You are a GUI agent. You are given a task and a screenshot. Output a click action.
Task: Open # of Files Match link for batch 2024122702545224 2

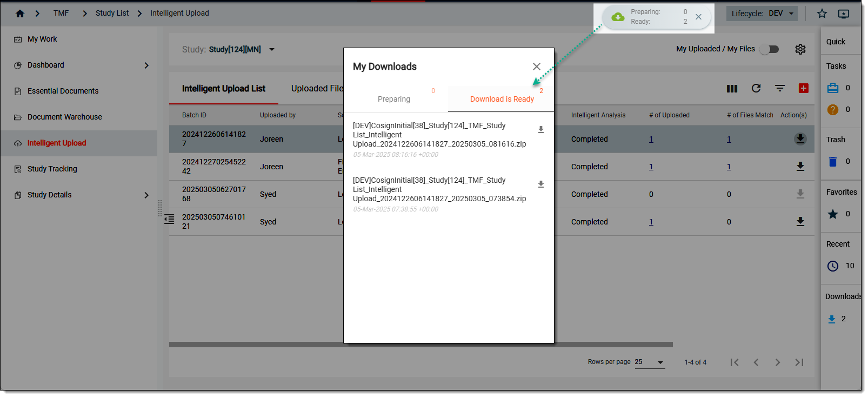(729, 167)
